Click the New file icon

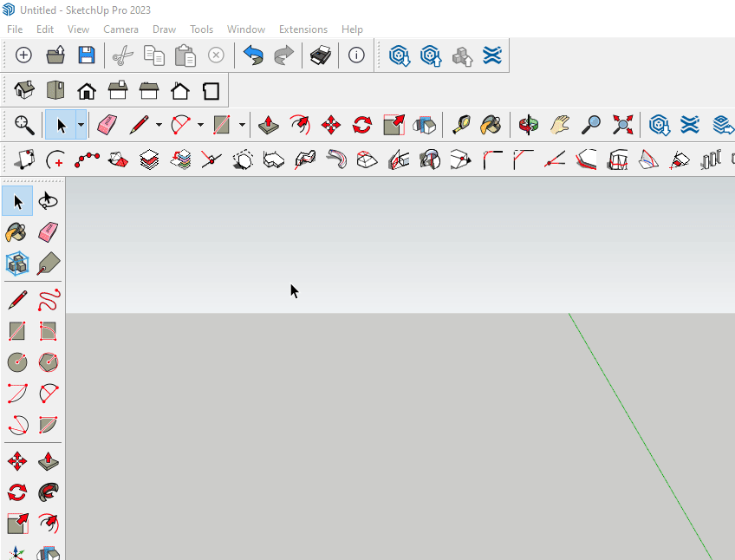[23, 55]
